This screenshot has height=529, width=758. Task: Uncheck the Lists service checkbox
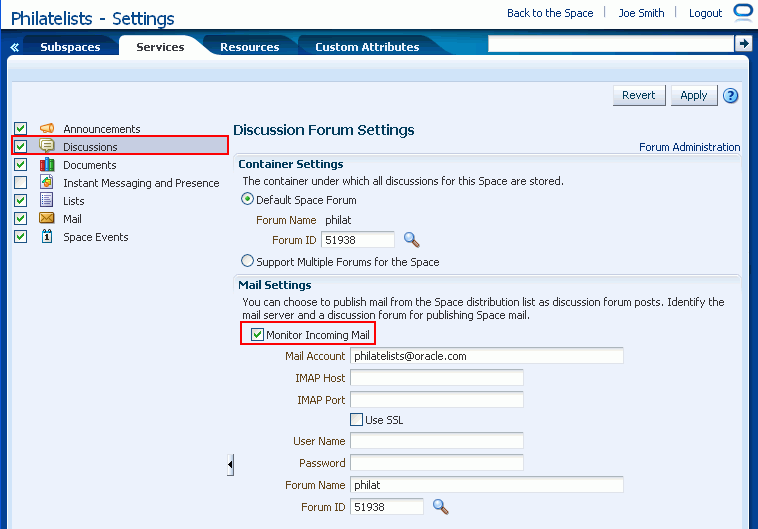20,200
